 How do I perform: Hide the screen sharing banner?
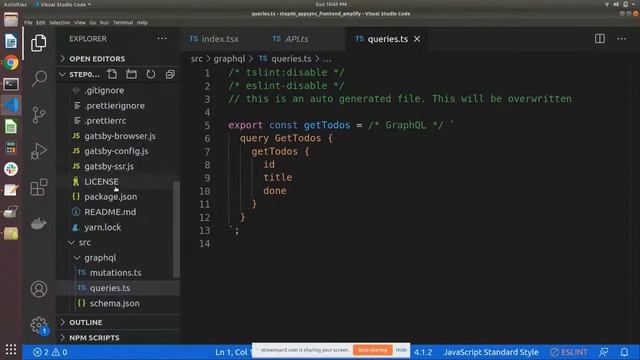pos(401,350)
